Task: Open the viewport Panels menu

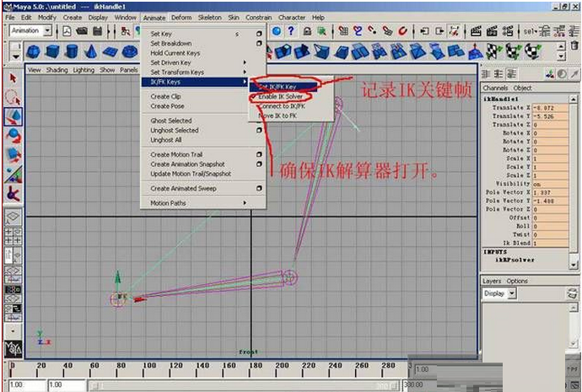Action: pos(128,70)
